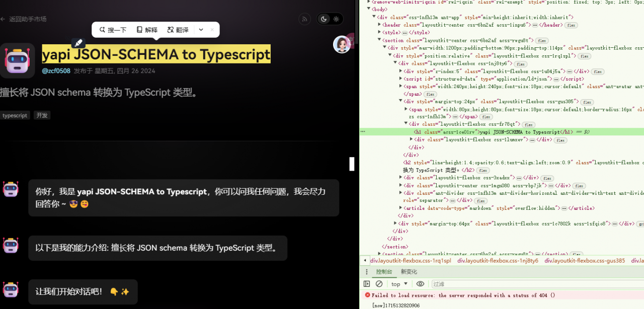Image resolution: width=644 pixels, height=309 pixels.
Task: Click the ellipsis in the header element
Action: tap(535, 25)
